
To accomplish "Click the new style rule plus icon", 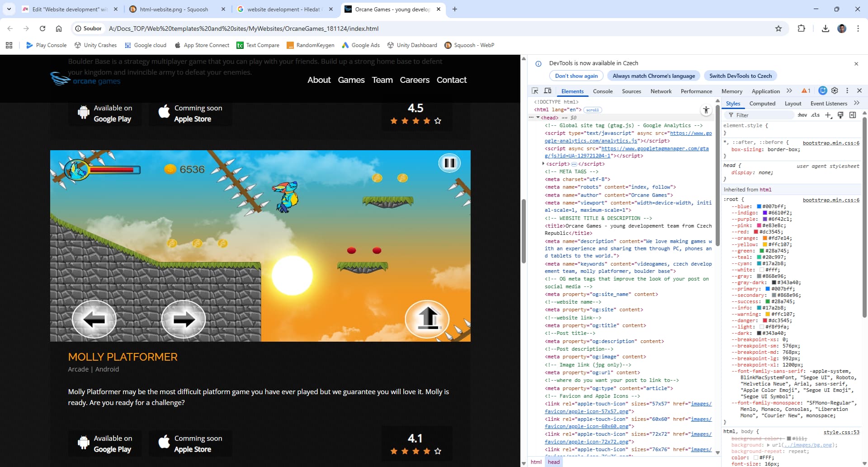I will click(x=828, y=115).
